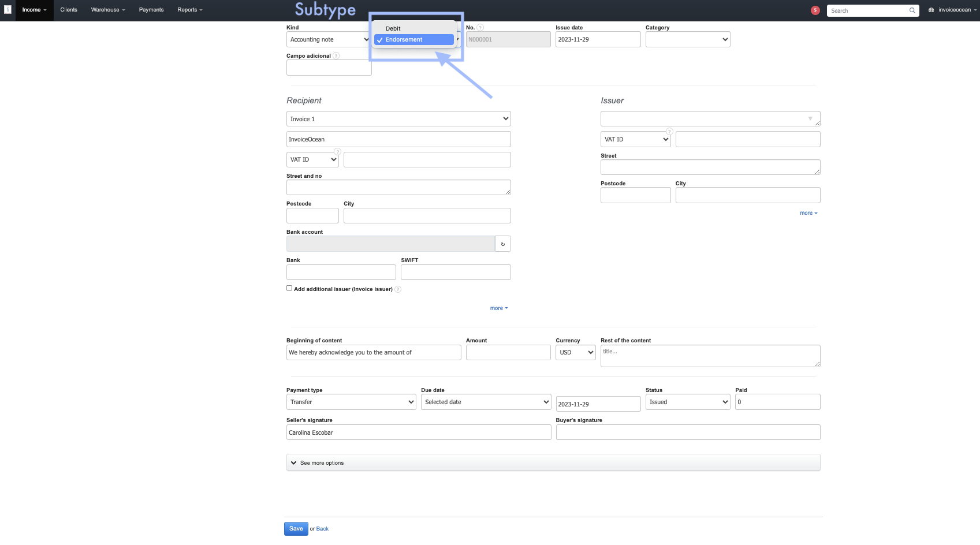
Task: Open the Currency USD dropdown
Action: tap(575, 353)
